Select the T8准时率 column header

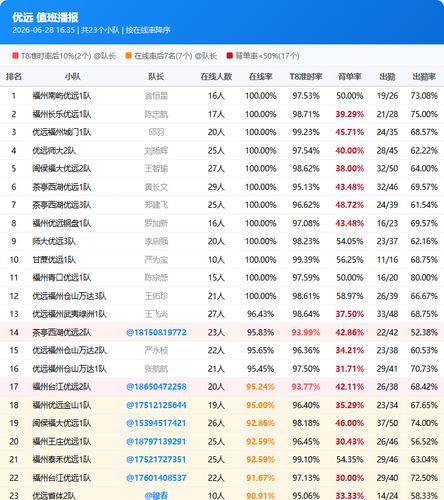(x=306, y=77)
